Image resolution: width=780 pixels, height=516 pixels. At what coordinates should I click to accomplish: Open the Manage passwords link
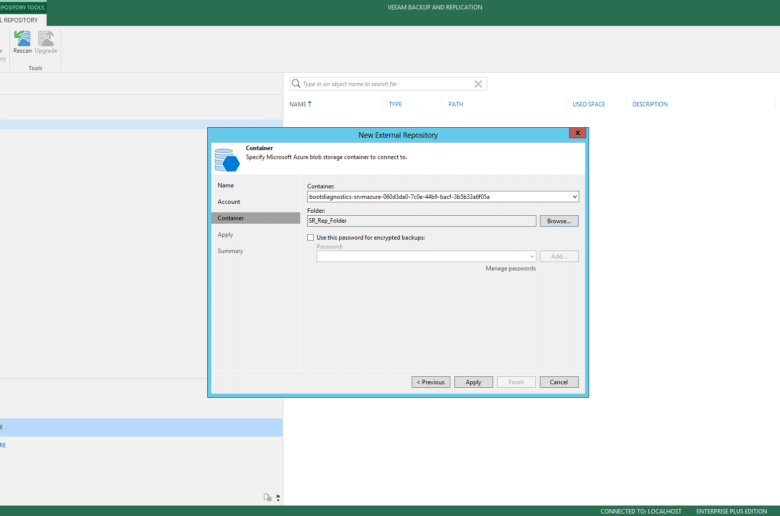pyautogui.click(x=510, y=268)
